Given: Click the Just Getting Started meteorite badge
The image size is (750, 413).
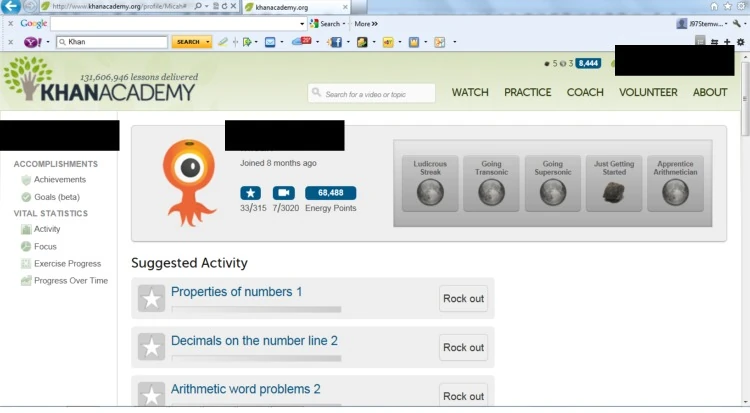Looking at the screenshot, I should (x=614, y=183).
